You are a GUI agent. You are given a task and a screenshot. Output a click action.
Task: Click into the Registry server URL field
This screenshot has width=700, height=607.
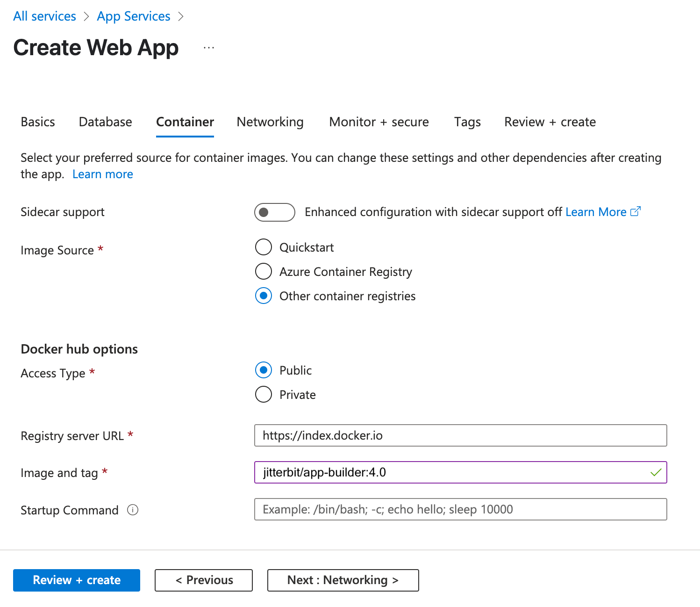coord(460,435)
